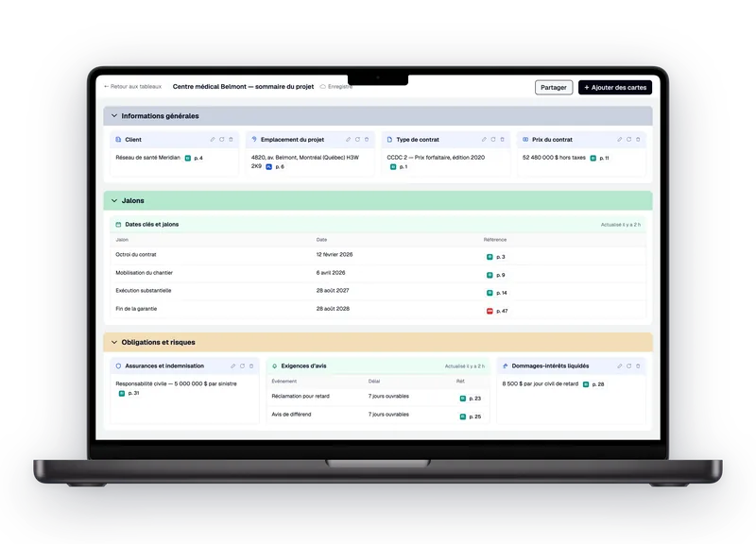Open the p. 28 reference beside 8 500 $ par jour
This screenshot has height=544, width=756.
click(x=593, y=384)
